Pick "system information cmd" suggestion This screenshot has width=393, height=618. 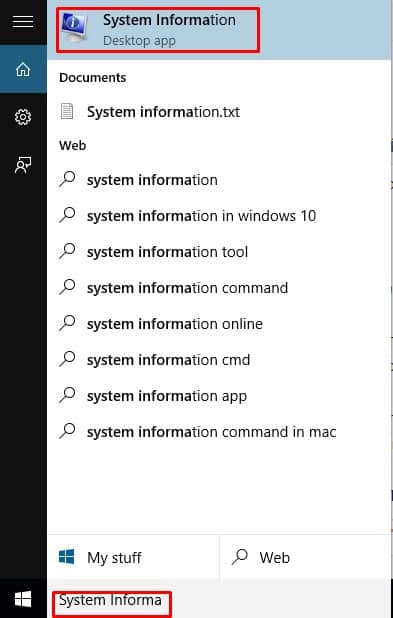(x=219, y=360)
